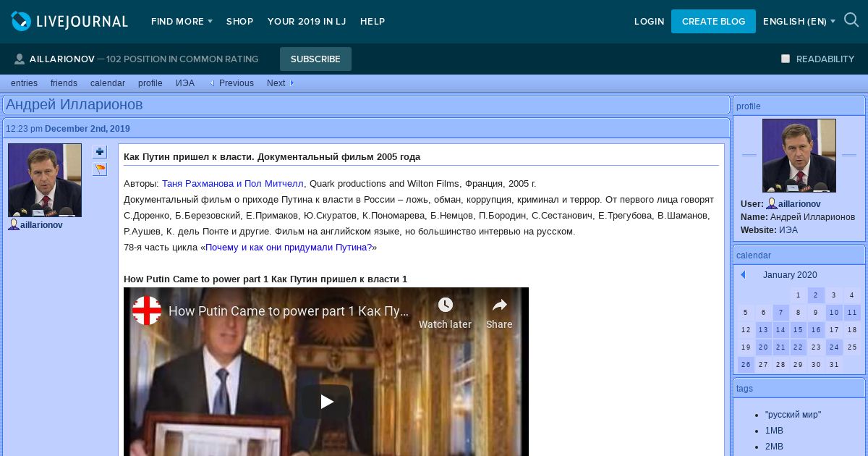
Task: Click the Georgian flag channel avatar
Action: [x=147, y=311]
